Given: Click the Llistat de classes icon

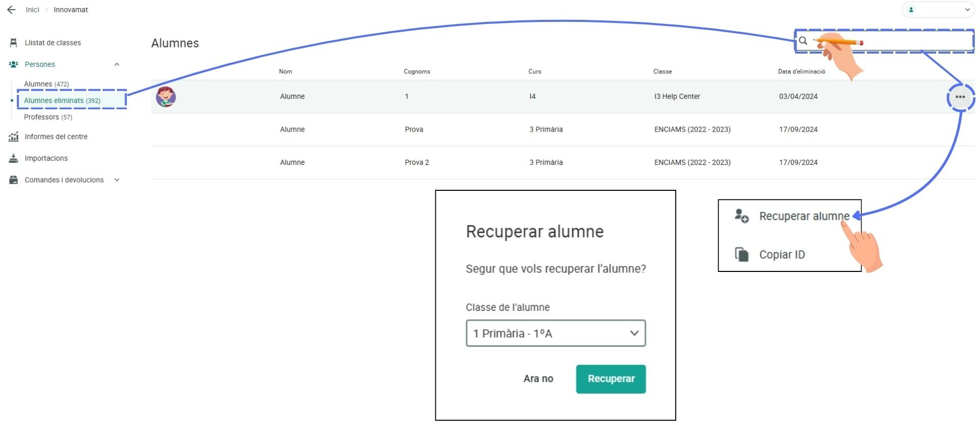Looking at the screenshot, I should (13, 43).
